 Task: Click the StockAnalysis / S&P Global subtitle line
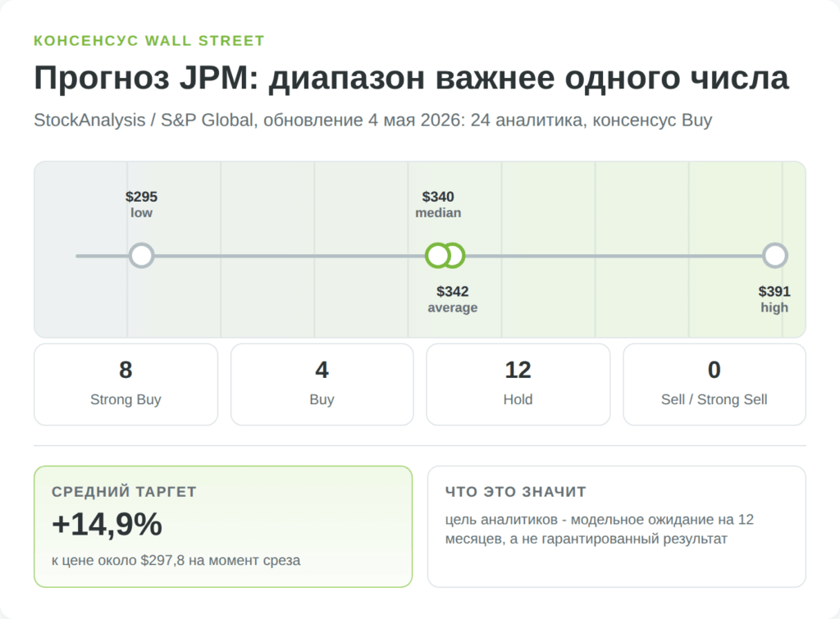tap(373, 120)
